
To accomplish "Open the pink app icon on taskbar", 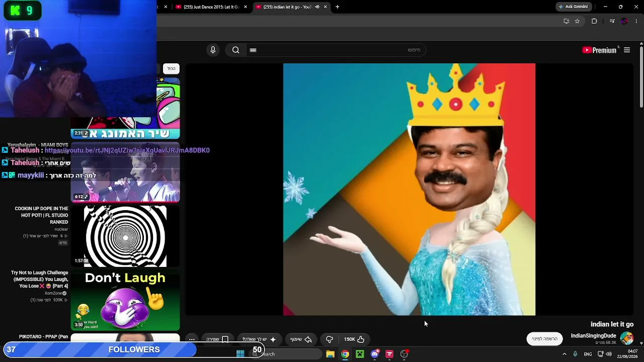I will coord(389,354).
